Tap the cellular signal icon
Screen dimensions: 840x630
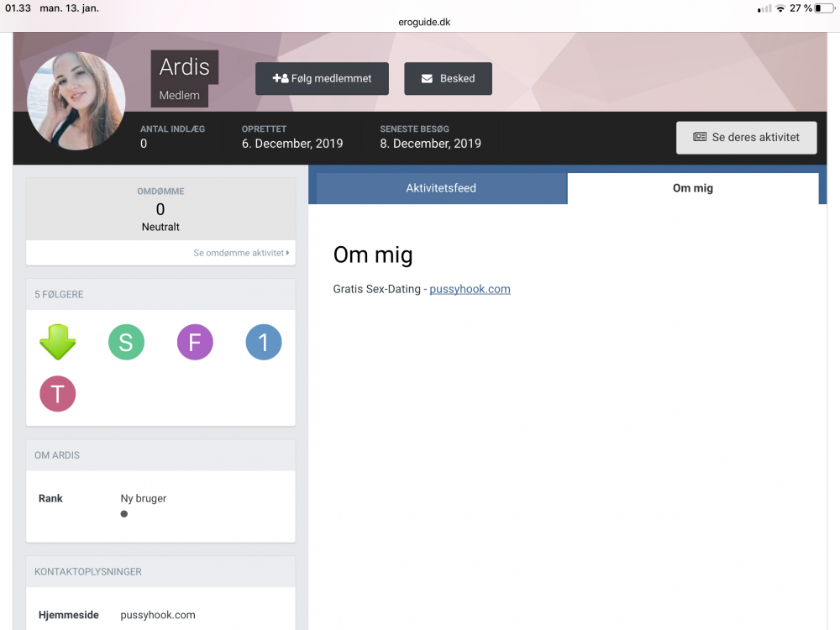click(764, 8)
